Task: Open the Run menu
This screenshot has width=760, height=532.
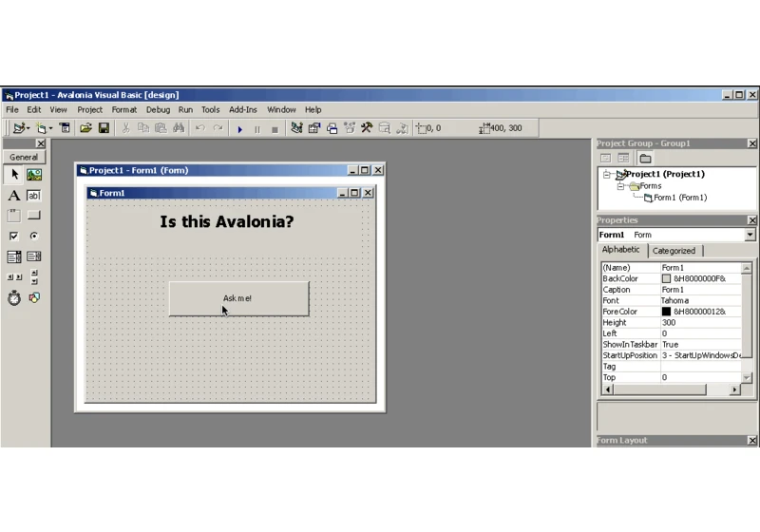Action: [185, 110]
